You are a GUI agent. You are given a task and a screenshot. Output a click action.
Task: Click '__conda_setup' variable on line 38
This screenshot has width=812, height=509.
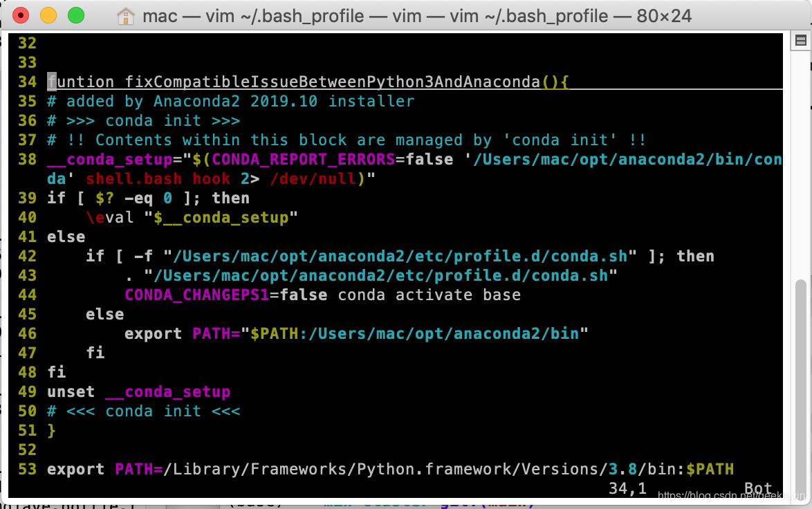click(x=110, y=160)
